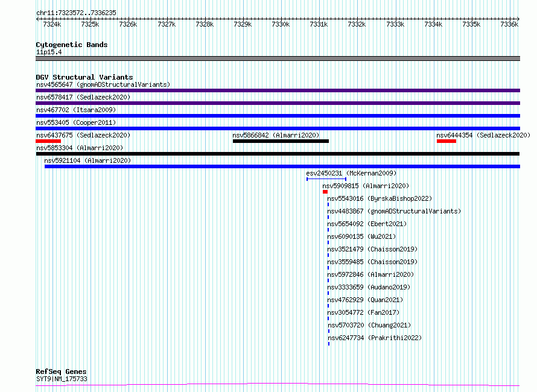537x392 pixels.
Task: Click the 7325k ruler position
Action: coord(90,24)
